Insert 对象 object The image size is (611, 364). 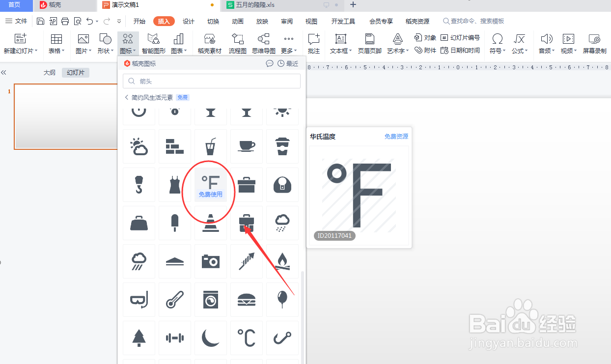pyautogui.click(x=425, y=38)
